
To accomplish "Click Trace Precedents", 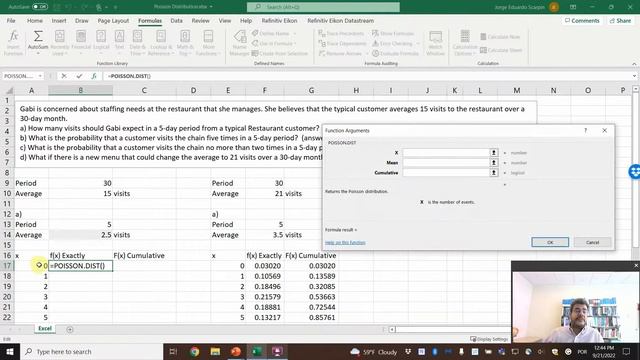I will click(341, 33).
